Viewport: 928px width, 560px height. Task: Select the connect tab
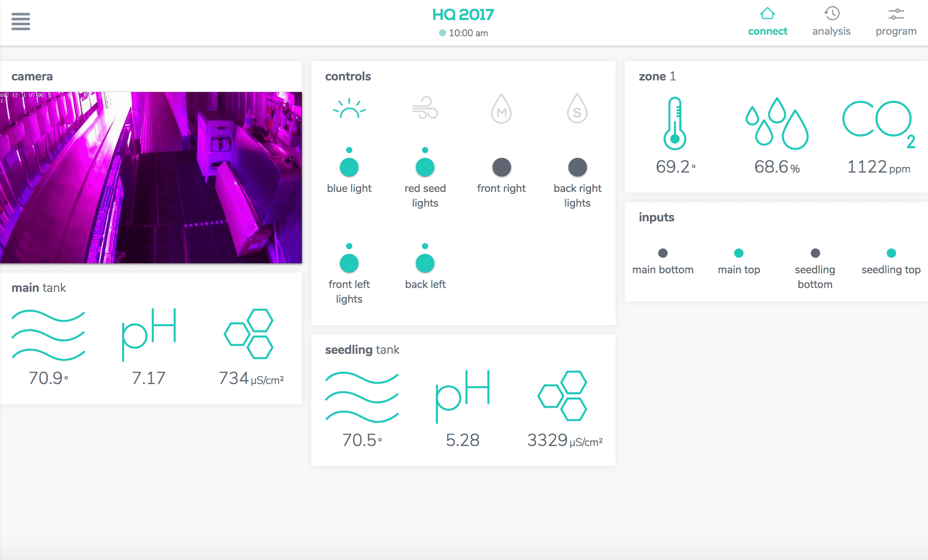(x=767, y=21)
